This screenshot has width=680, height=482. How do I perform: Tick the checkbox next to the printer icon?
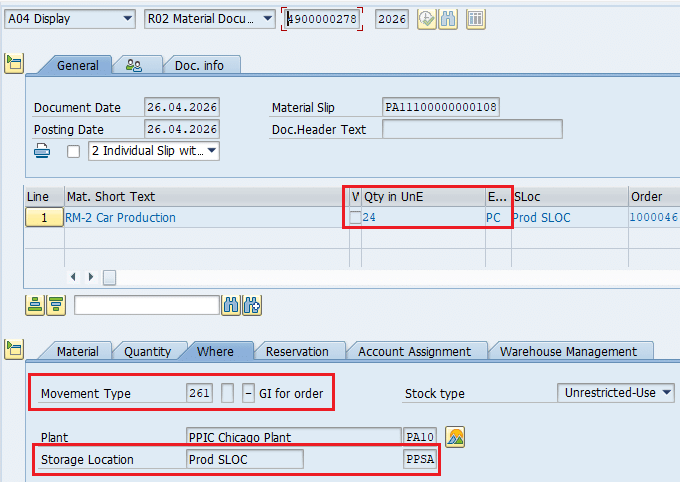point(73,152)
